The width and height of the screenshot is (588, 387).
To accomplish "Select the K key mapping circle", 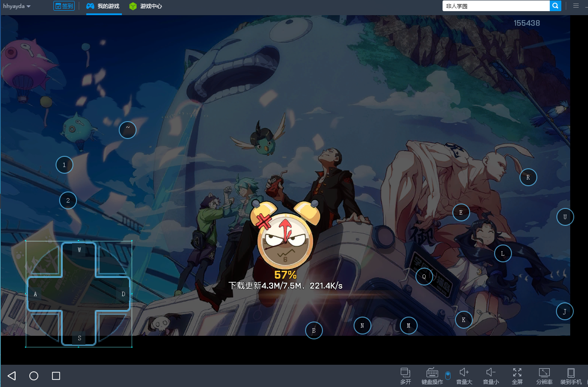I will pos(464,320).
